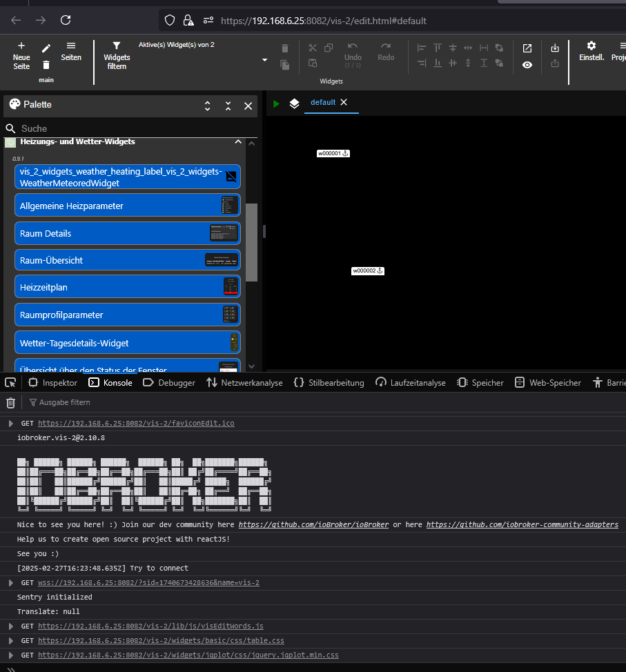Click the Neue Seite plus icon
Image resolution: width=626 pixels, height=672 pixels.
click(21, 46)
